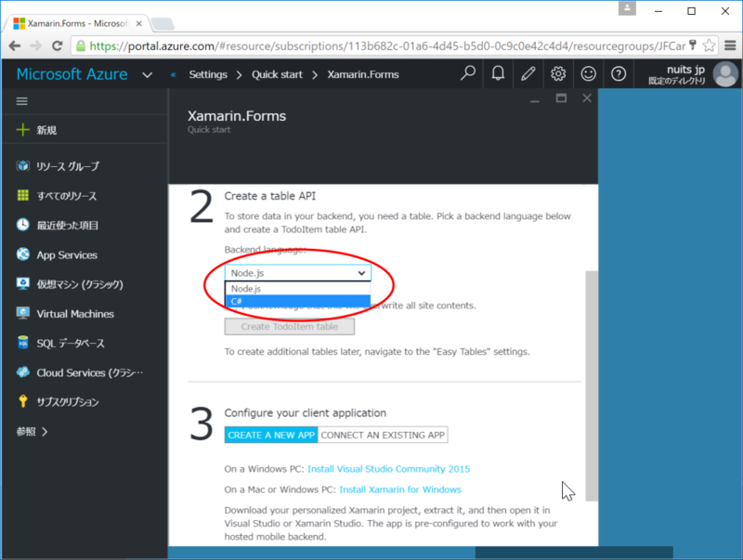Open Install Xamarin for Windows link
Image resolution: width=743 pixels, height=560 pixels.
pos(400,489)
